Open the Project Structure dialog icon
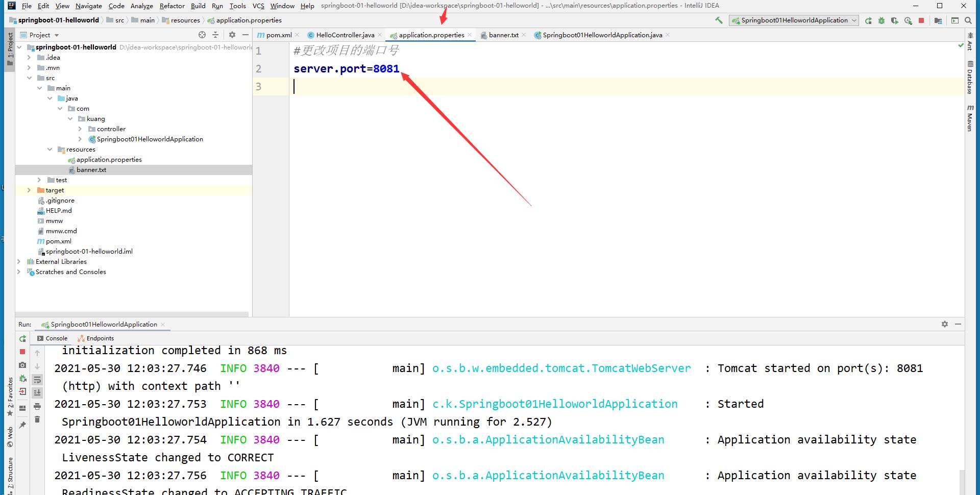The width and height of the screenshot is (980, 495). (938, 20)
